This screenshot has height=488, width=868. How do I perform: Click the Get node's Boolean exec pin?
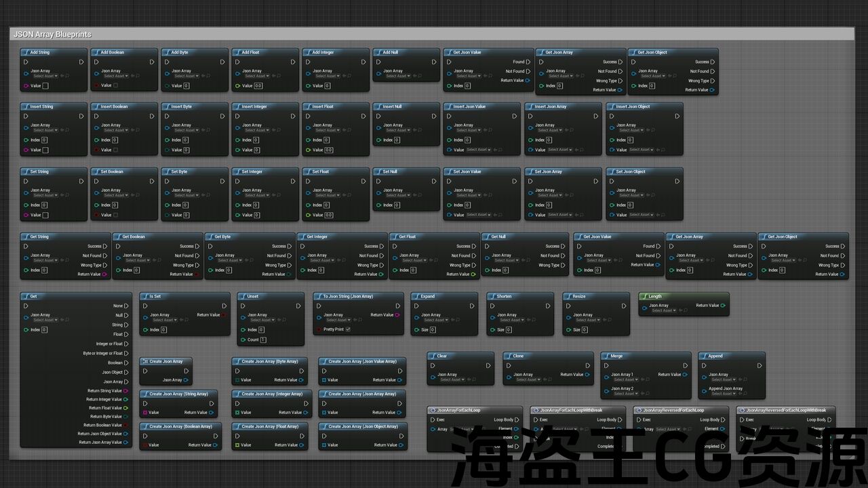(127, 363)
